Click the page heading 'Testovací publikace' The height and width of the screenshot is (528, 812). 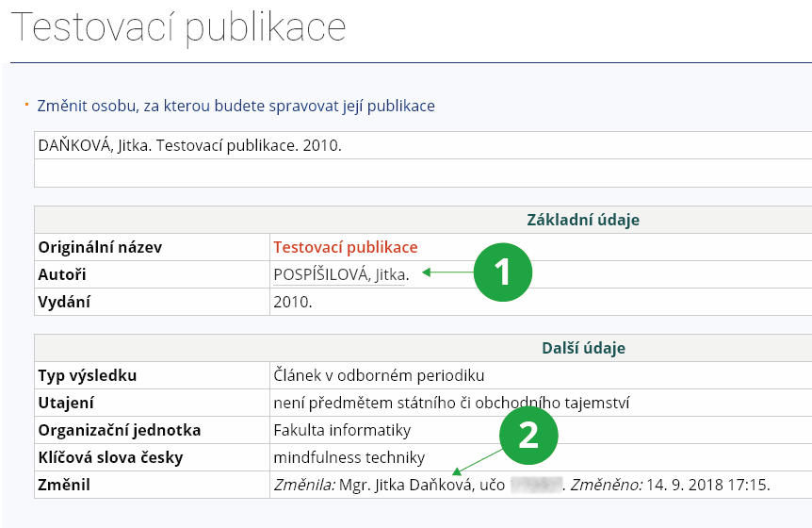[178, 29]
